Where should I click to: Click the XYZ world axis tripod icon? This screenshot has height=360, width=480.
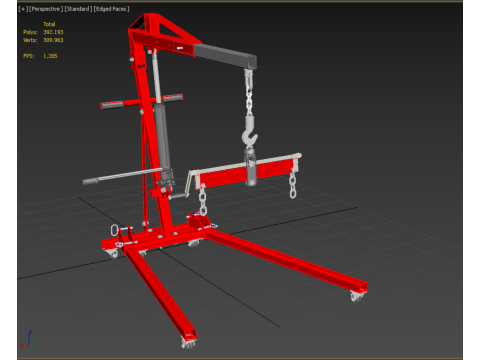pos(29,339)
